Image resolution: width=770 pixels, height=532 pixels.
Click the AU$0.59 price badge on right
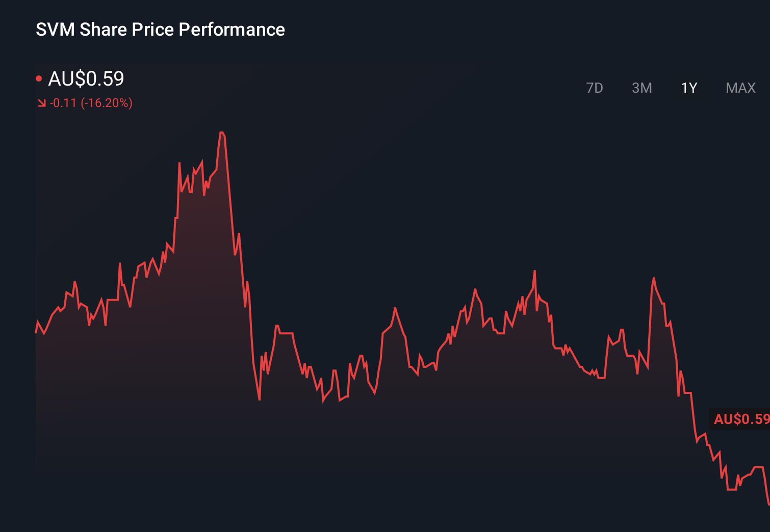point(739,419)
